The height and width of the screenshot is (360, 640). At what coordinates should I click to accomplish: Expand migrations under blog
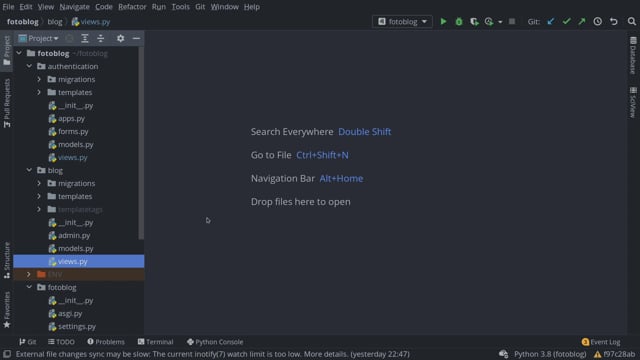pyautogui.click(x=39, y=183)
